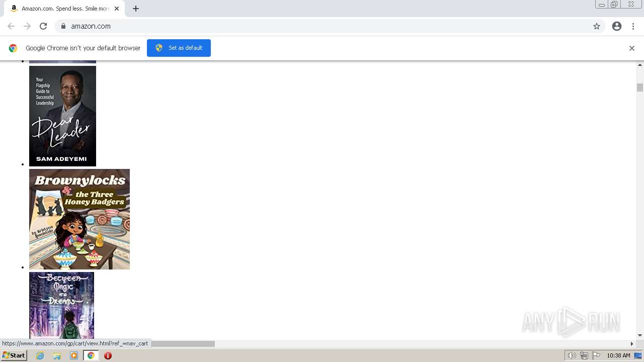Viewport: 644px width, 362px height.
Task: Bookmark this page with the star icon
Action: click(597, 26)
